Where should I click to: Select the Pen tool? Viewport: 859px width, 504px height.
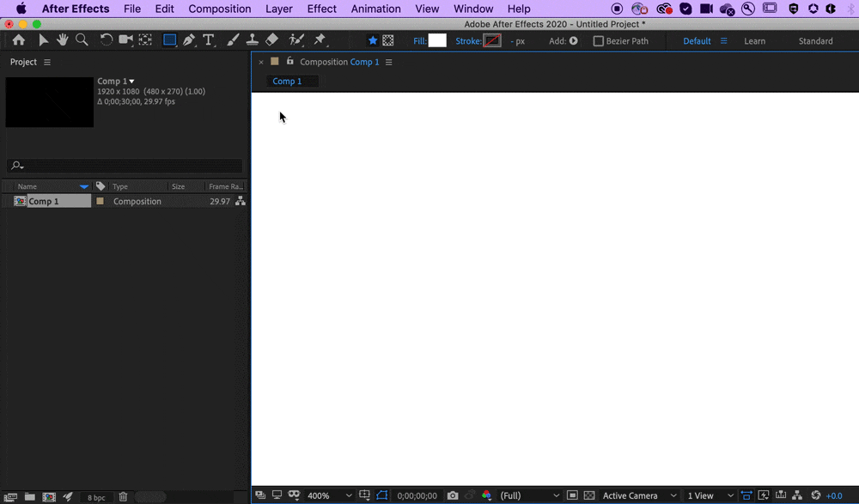(x=189, y=40)
